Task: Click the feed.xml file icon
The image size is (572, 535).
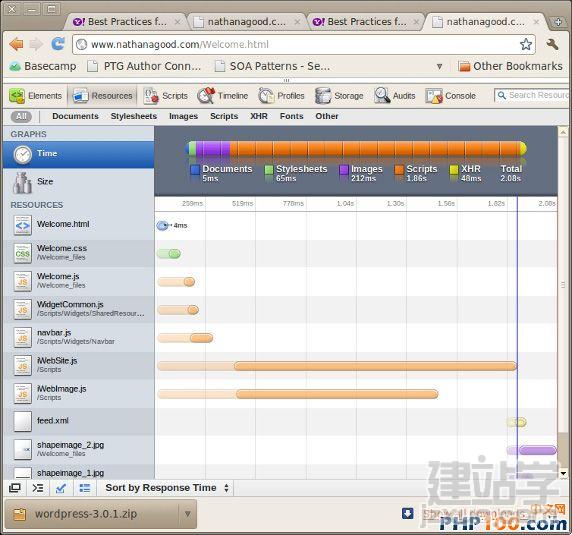Action: pos(23,422)
